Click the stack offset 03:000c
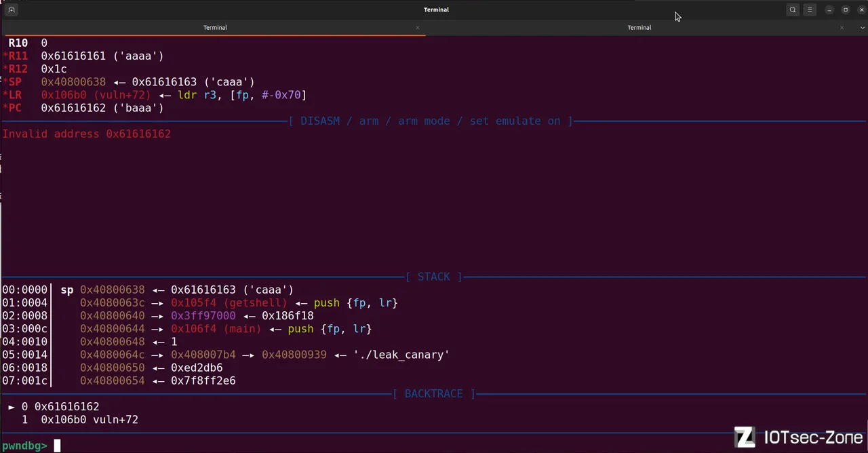Image resolution: width=868 pixels, height=453 pixels. tap(24, 329)
